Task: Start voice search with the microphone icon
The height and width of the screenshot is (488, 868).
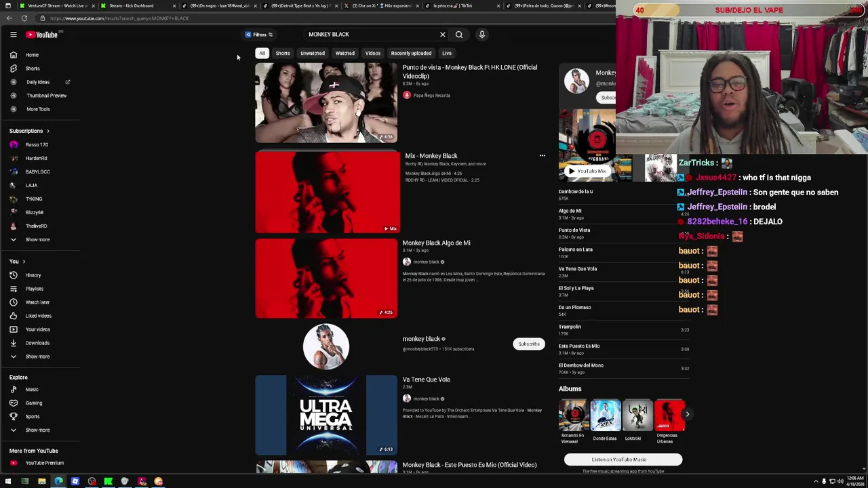Action: 482,35
